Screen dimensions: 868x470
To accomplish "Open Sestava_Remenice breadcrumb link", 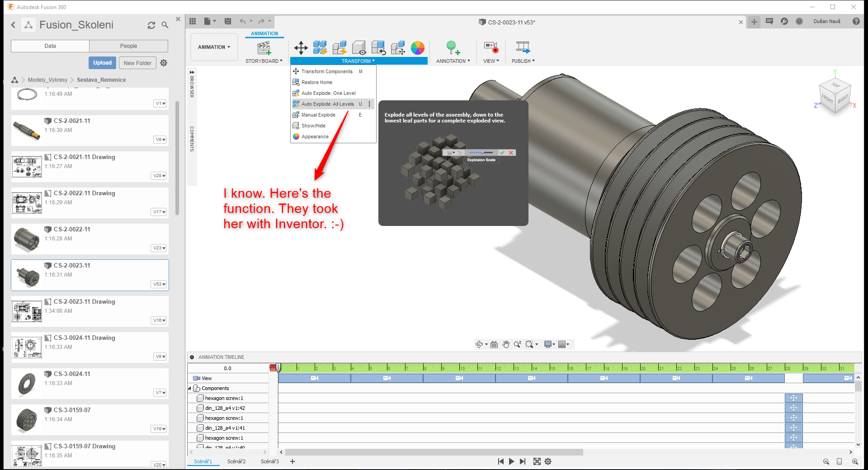I will (101, 80).
